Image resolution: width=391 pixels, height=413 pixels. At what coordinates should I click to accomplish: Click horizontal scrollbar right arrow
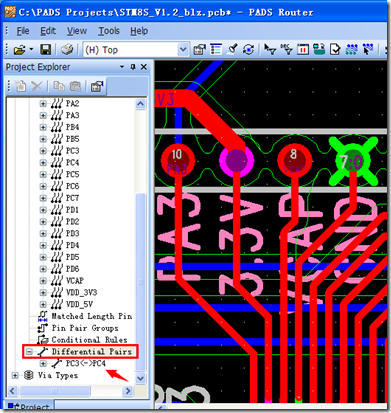128,391
